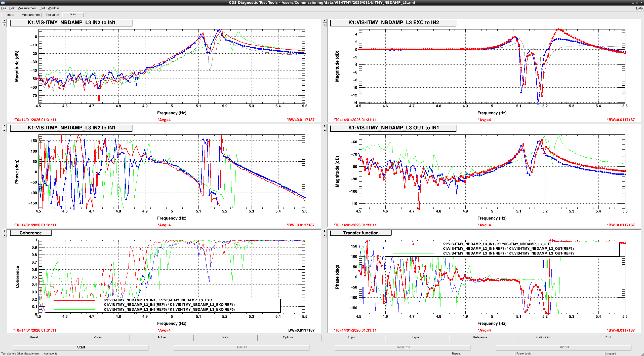Click the Export... button

417,337
